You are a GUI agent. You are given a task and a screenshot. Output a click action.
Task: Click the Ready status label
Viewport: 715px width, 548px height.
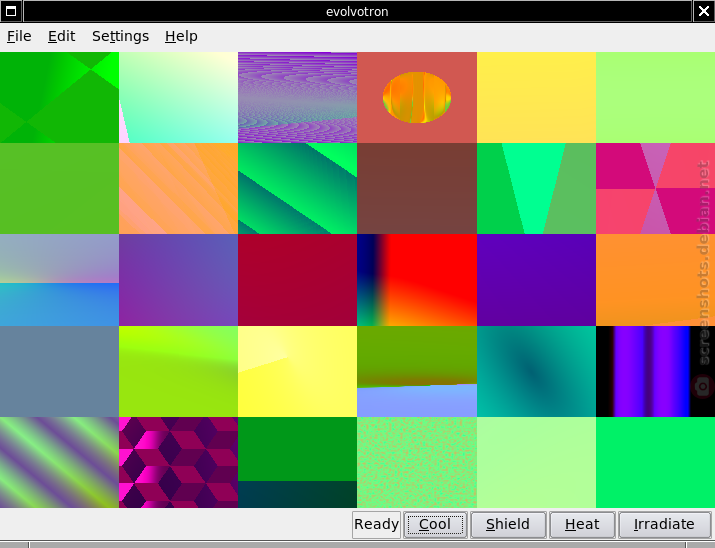[376, 524]
